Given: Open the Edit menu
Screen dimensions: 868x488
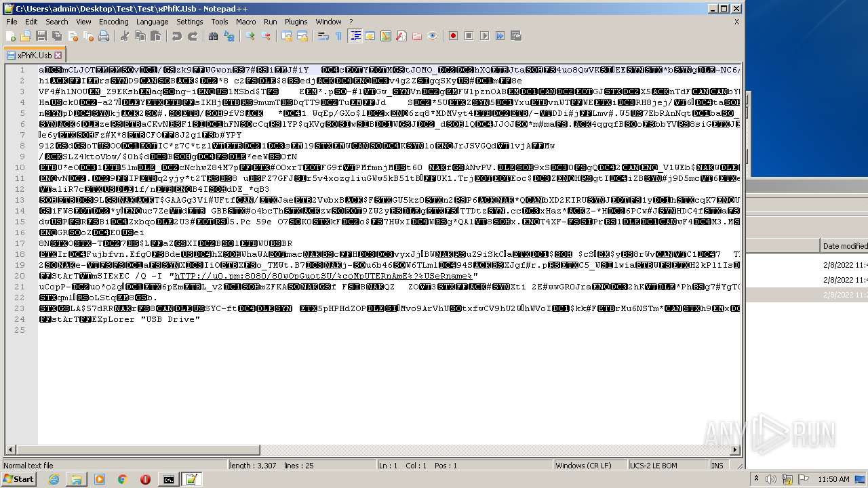Looking at the screenshot, I should point(31,22).
